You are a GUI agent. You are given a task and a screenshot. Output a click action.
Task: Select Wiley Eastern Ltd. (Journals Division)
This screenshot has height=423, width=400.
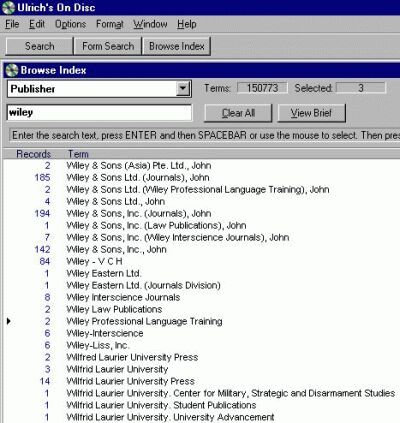[x=143, y=286]
